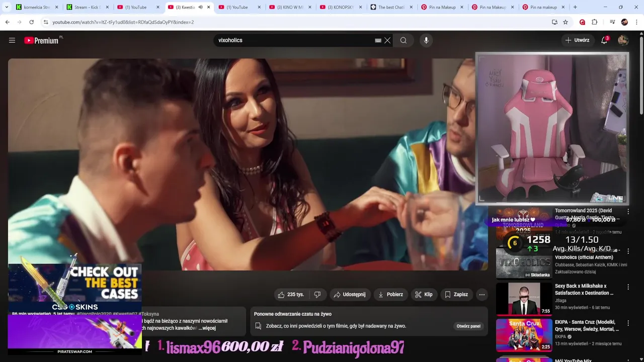Install or cast icon in address bar
The height and width of the screenshot is (362, 644).
pos(554,22)
